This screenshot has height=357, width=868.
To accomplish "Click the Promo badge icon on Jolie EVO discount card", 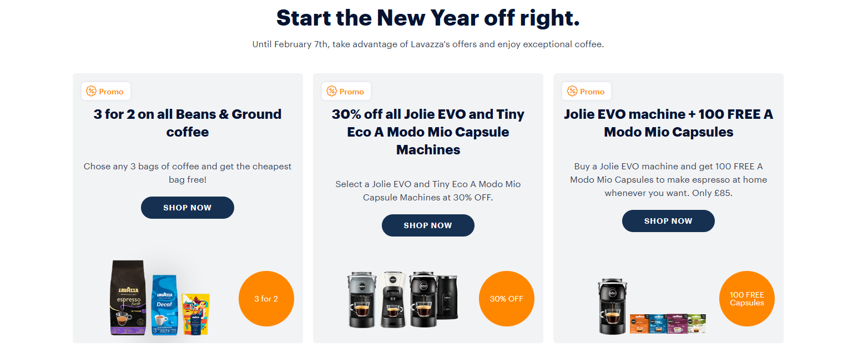I will coord(331,90).
